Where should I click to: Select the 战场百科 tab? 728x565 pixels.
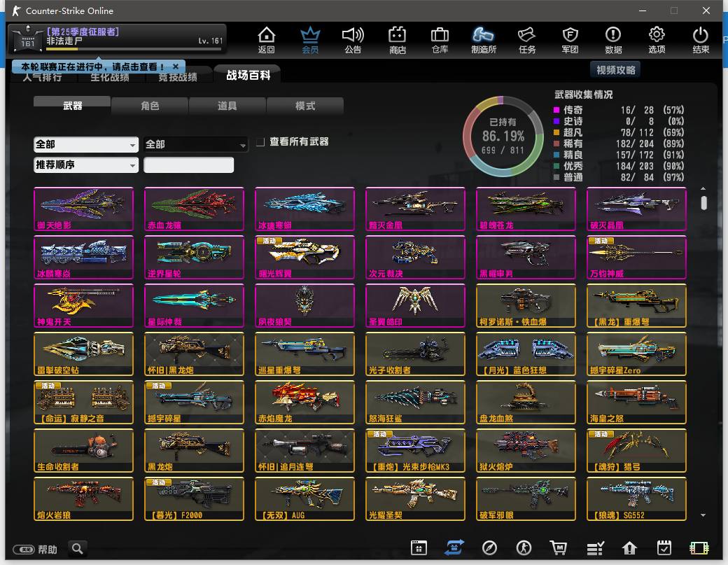click(248, 75)
